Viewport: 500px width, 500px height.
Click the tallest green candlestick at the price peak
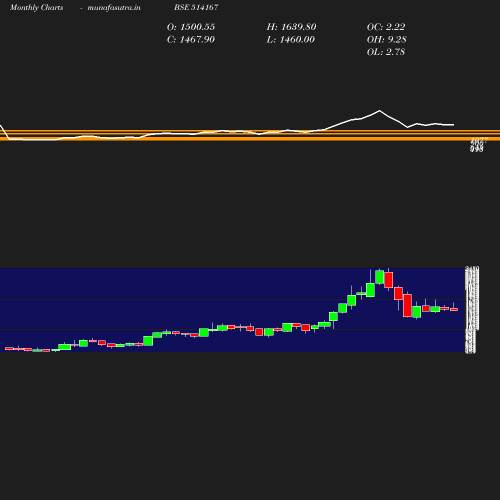pyautogui.click(x=380, y=277)
